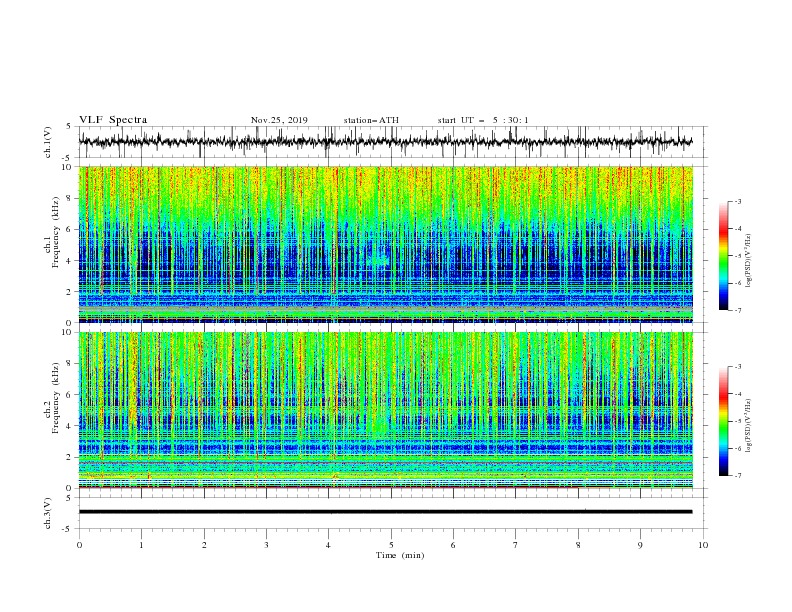
Task: Click the "10" time axis tick label
Action: coord(703,545)
